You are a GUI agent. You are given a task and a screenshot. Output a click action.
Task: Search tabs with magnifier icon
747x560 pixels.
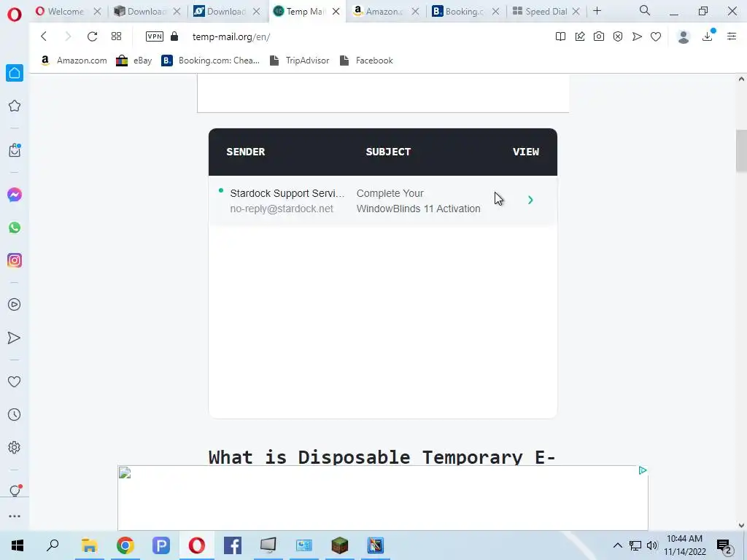coord(645,10)
